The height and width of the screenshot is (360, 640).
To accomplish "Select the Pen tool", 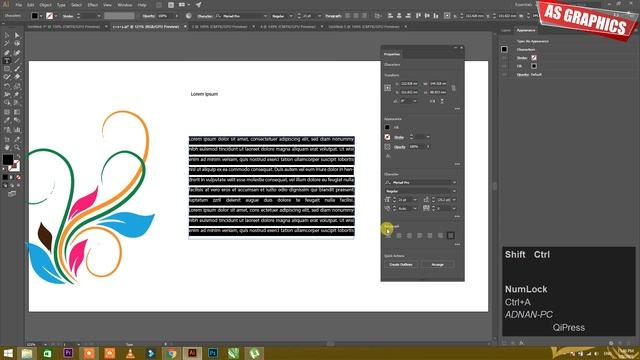I will 7,53.
